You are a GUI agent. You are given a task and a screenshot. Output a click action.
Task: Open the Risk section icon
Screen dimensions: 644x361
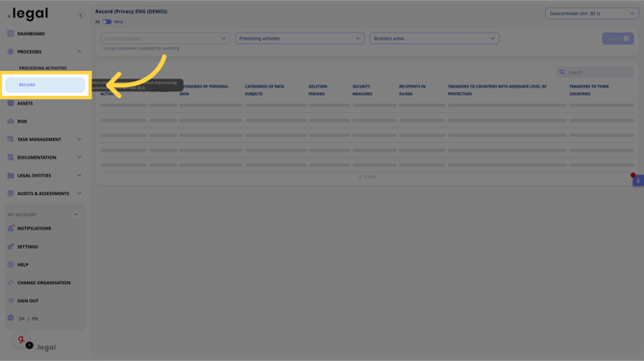(x=11, y=121)
